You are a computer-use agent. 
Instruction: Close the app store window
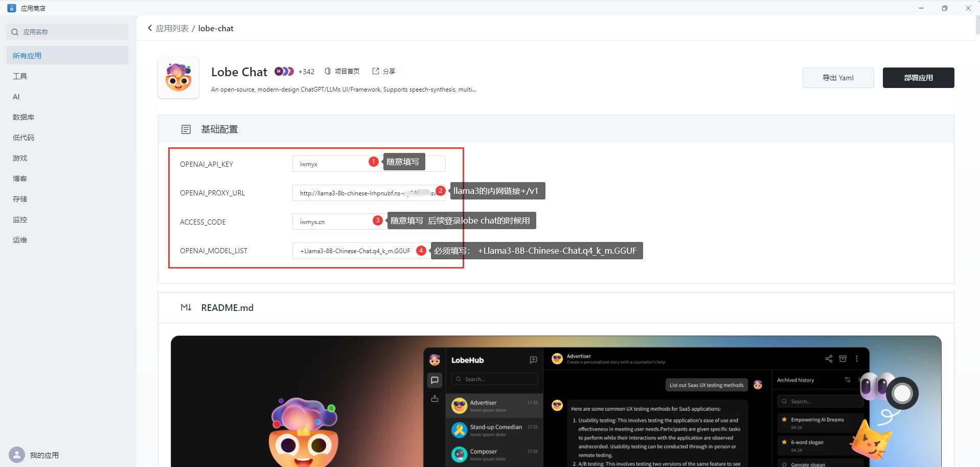pos(968,8)
